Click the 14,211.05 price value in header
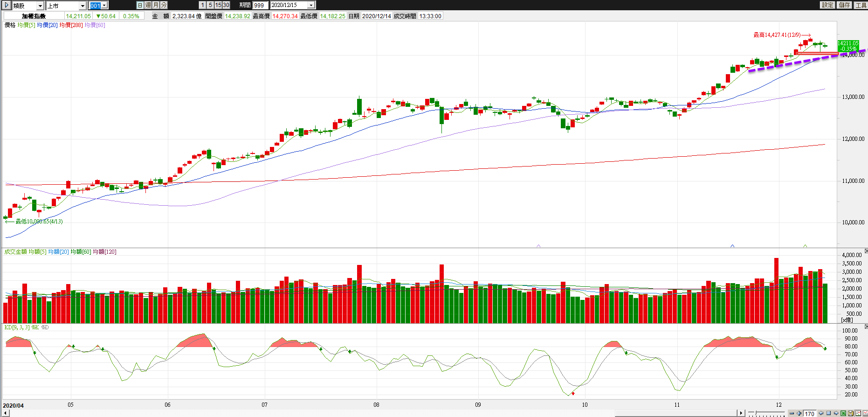This screenshot has height=417, width=868. pyautogui.click(x=78, y=16)
